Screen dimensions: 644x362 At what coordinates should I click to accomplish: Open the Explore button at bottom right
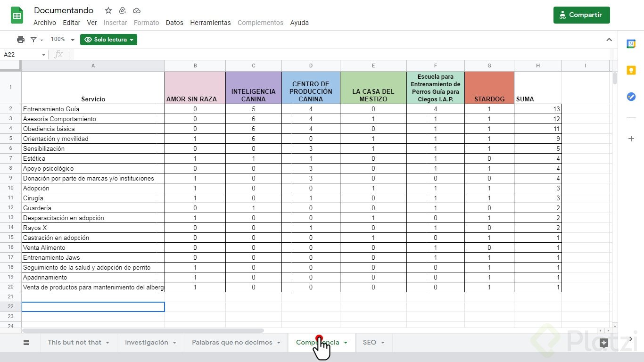click(604, 343)
